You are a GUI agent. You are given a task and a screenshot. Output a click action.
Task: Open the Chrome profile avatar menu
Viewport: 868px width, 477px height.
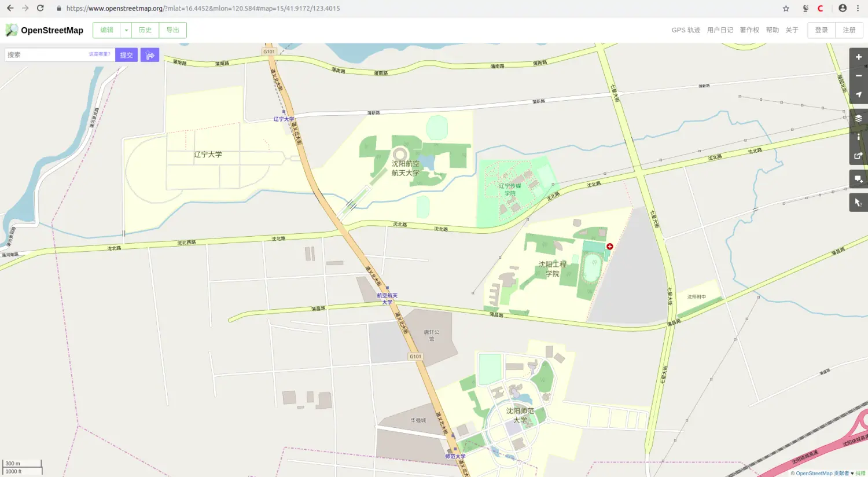843,8
